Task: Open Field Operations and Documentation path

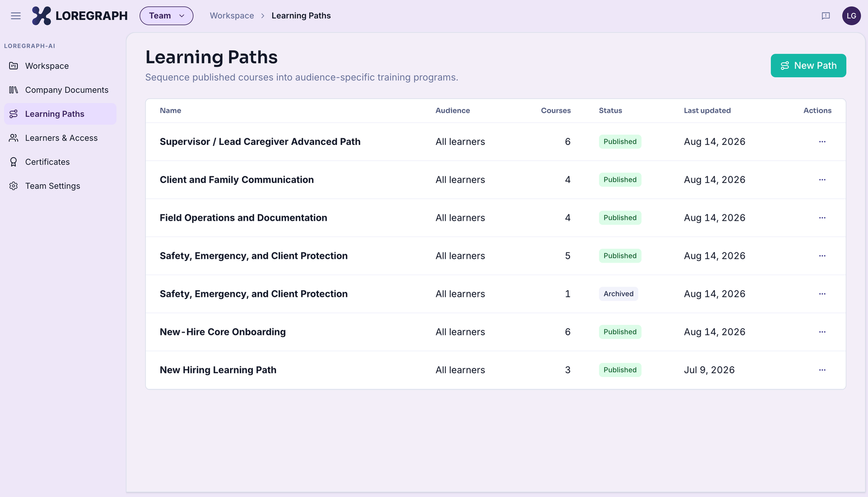Action: pos(243,218)
